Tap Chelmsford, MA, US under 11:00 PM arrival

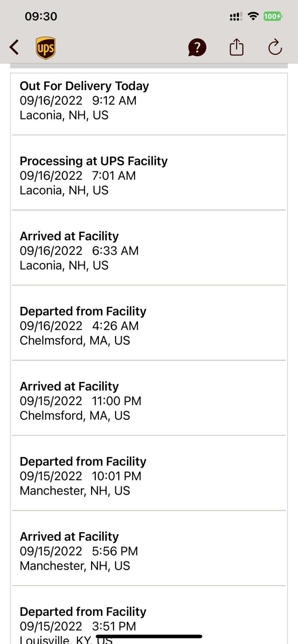pos(75,416)
